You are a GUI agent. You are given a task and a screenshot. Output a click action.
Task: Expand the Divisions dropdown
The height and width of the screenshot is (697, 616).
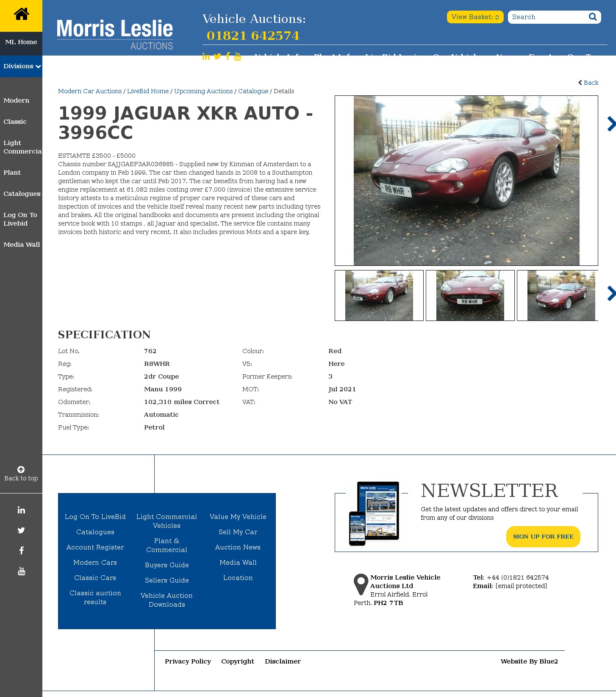point(21,66)
